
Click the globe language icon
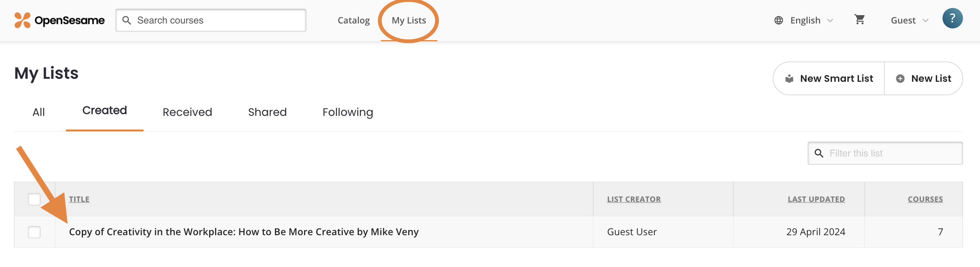click(x=779, y=20)
